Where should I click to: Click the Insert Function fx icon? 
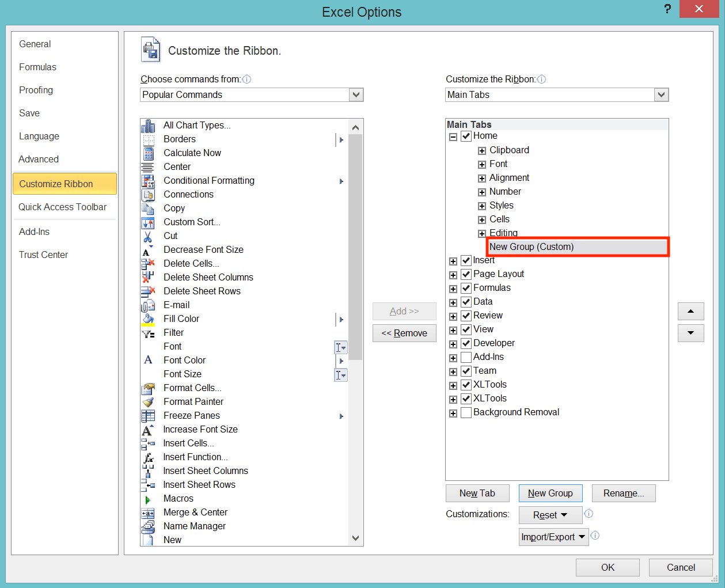coord(148,457)
